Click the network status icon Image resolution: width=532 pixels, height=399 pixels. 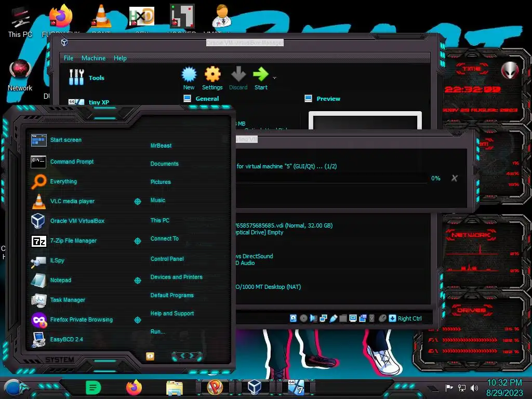click(x=323, y=318)
